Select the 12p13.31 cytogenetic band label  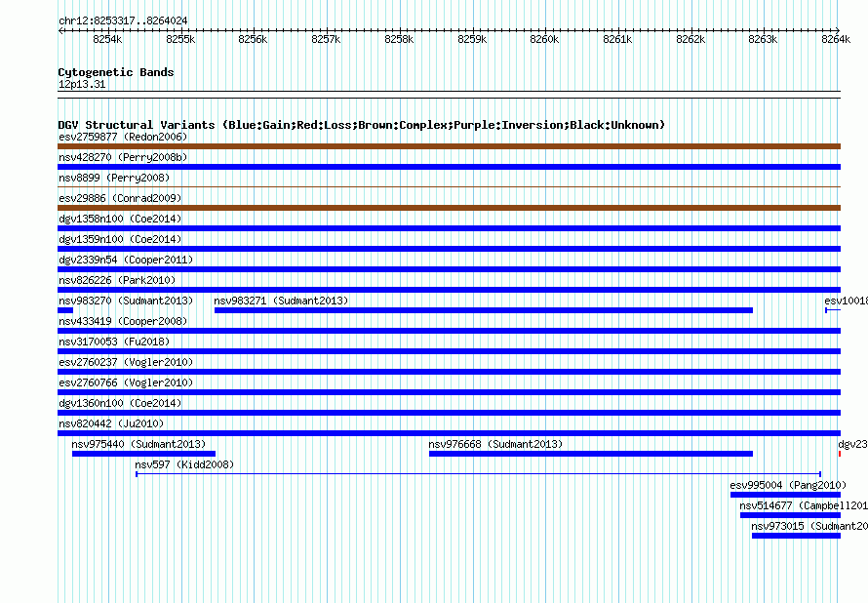pos(83,85)
